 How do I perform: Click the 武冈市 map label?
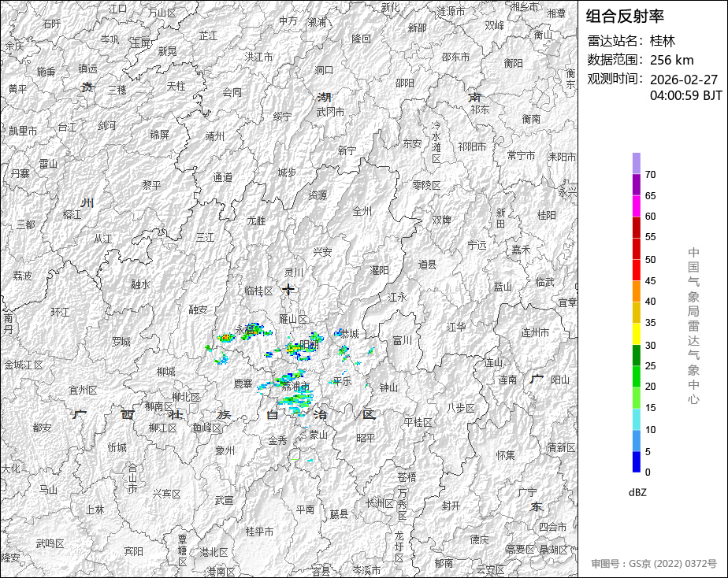coord(331,112)
